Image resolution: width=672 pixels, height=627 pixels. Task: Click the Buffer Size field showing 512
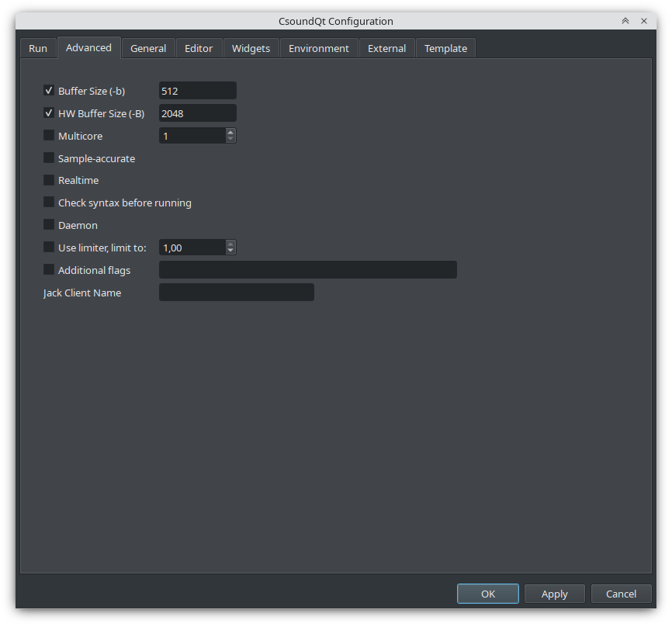click(198, 91)
